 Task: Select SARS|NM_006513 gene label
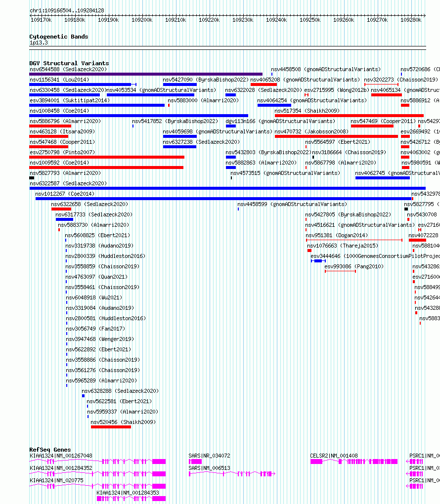(x=210, y=468)
